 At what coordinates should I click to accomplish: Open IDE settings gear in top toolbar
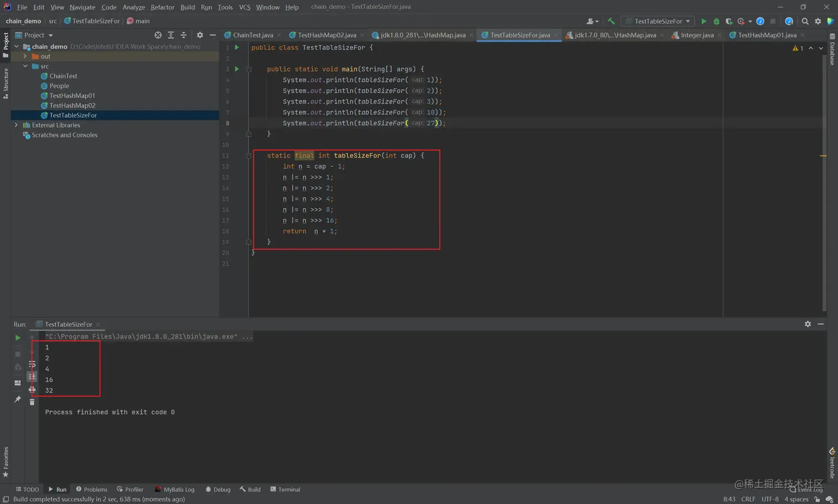pos(817,21)
